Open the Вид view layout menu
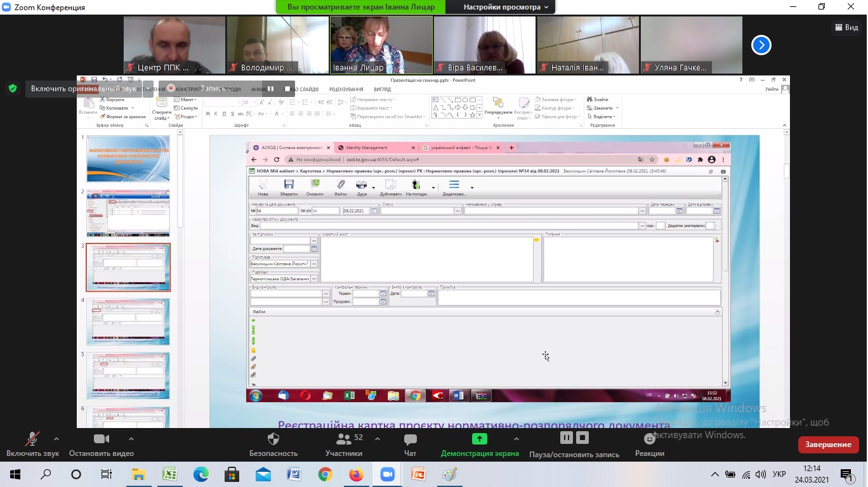 (846, 27)
